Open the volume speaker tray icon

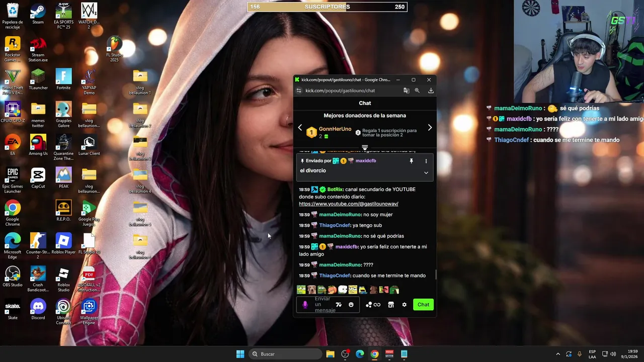pos(613,354)
